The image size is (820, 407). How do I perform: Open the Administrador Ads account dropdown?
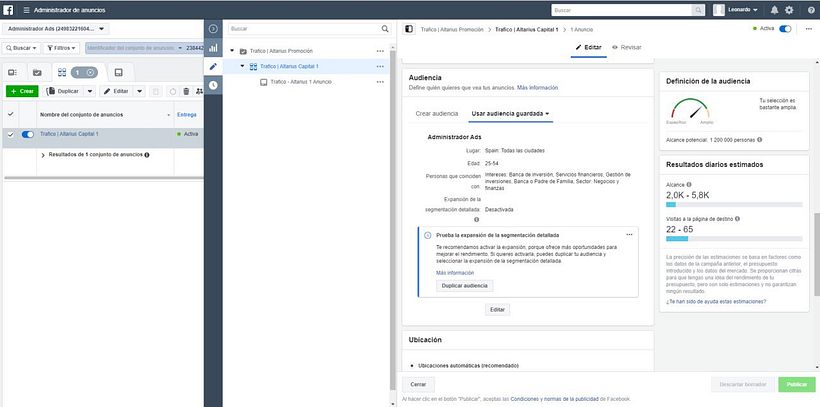[x=55, y=29]
